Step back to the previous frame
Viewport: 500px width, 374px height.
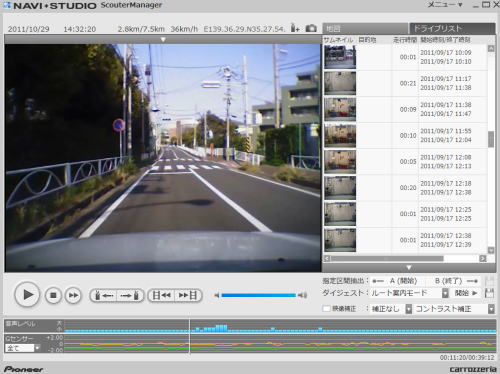[161, 295]
